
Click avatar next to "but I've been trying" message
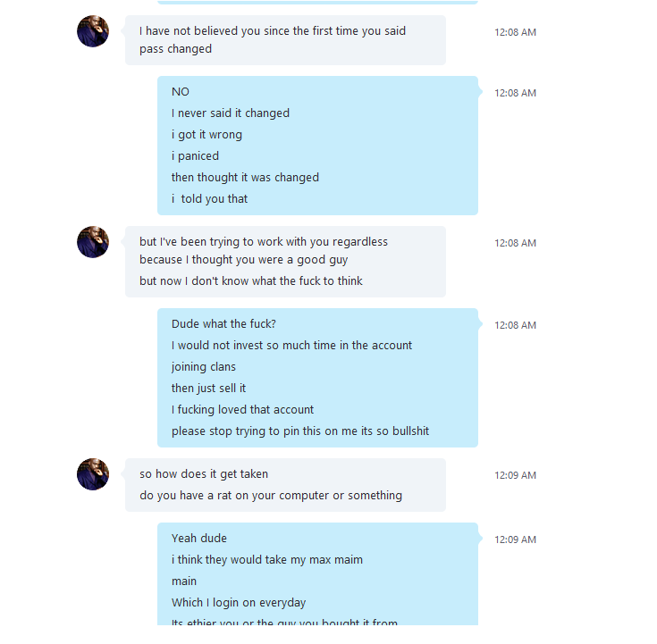93,242
